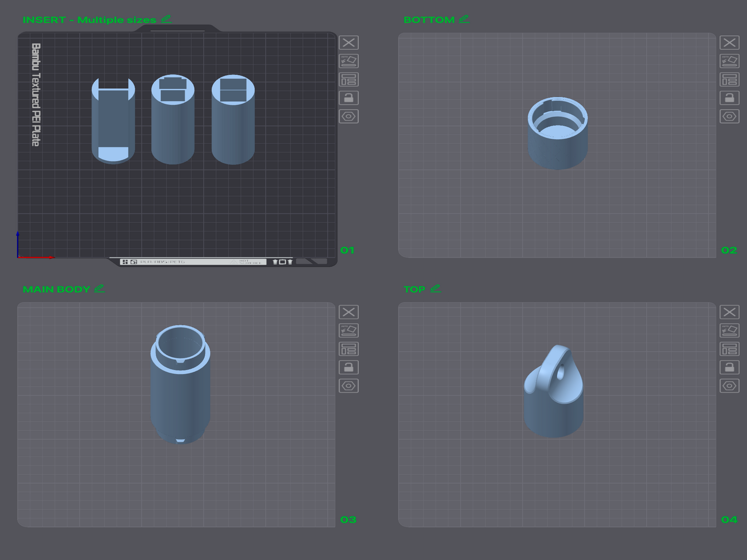
Task: Click the edit pencil next to MAIN BODY
Action: pos(99,289)
